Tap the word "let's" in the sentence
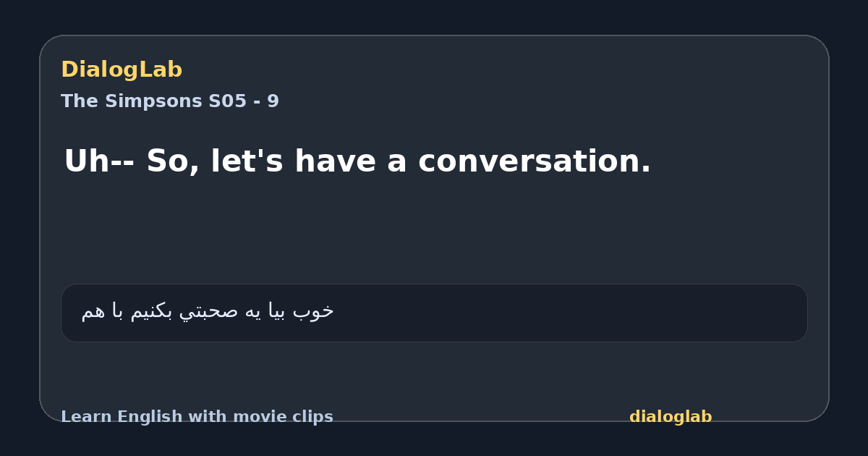The image size is (868, 456). coord(247,161)
